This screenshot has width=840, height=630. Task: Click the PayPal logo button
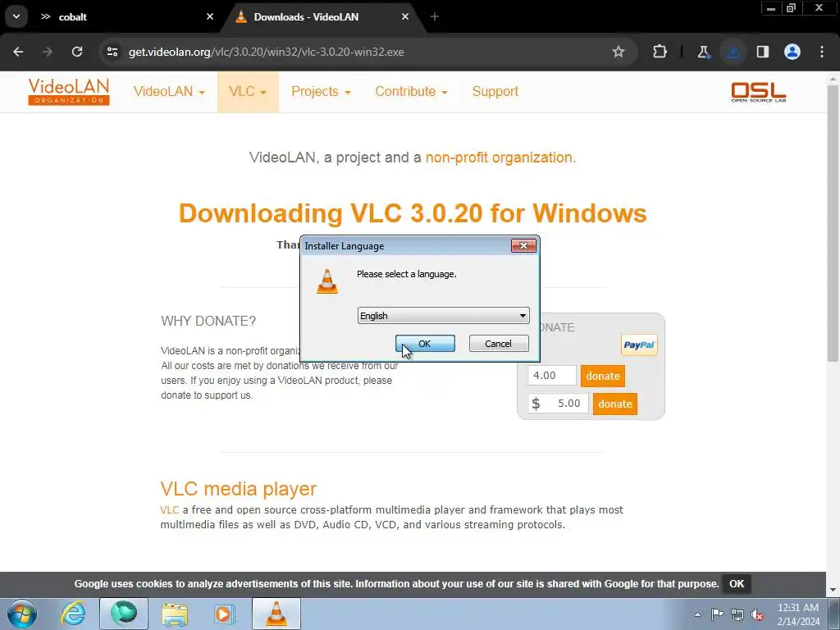[639, 345]
